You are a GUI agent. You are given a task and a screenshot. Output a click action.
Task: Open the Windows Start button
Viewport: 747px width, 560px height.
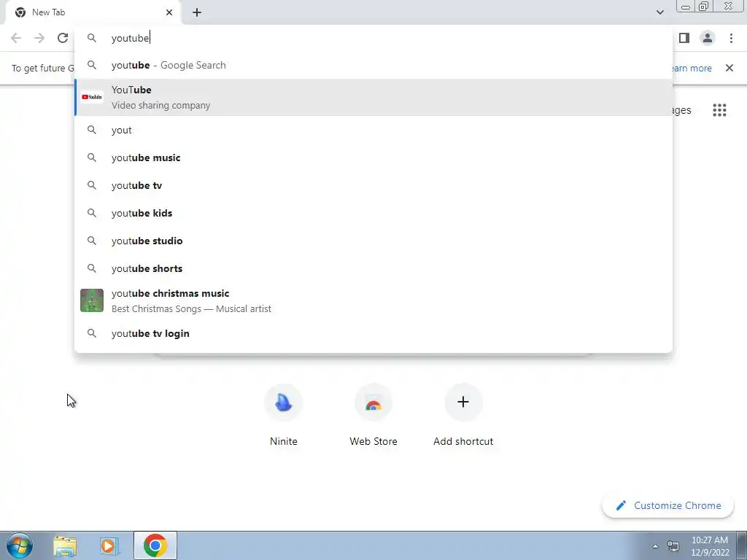point(20,545)
